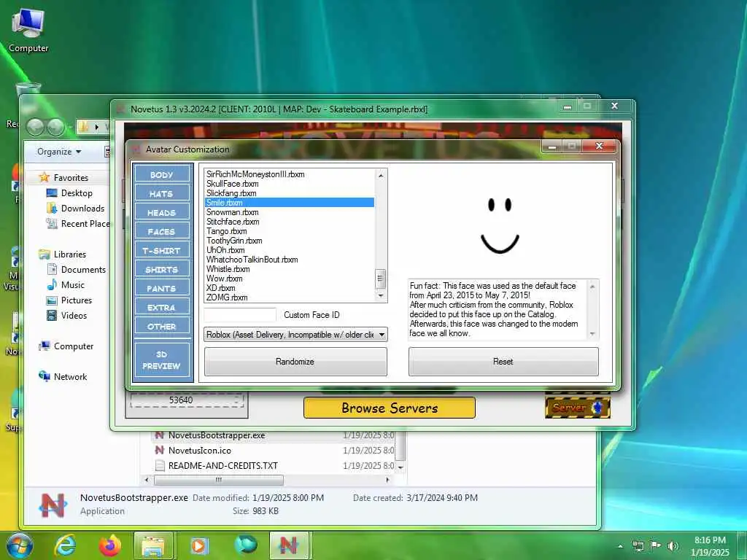747x560 pixels.
Task: Select Smile.rbxm face entry
Action: (289, 203)
